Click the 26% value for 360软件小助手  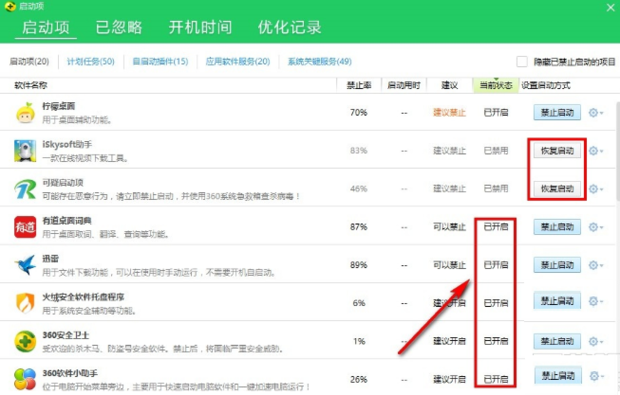359,380
